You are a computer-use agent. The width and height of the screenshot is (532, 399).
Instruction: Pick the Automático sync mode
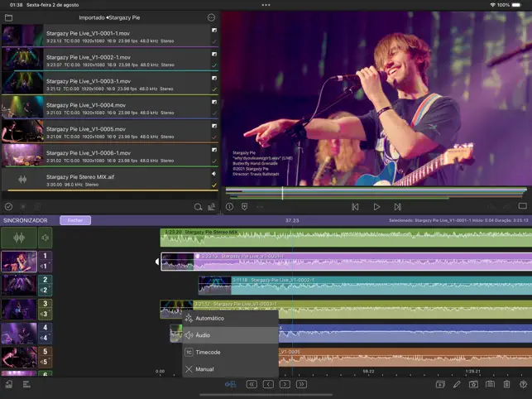click(208, 318)
